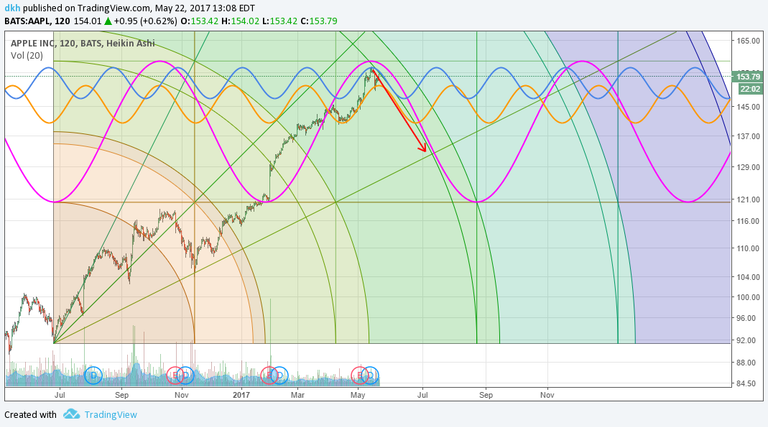768x427 pixels.
Task: Click the +0.95 (+0.62%) change text
Action: pos(145,21)
